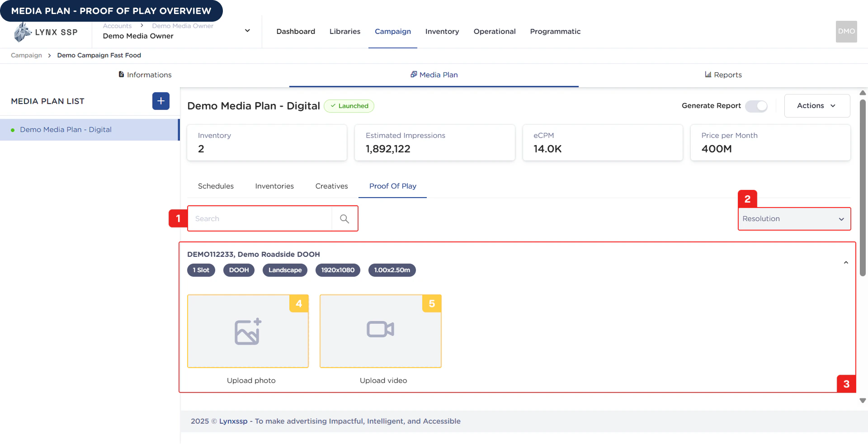The image size is (868, 444).
Task: Click the Media Plan tab icon
Action: pos(414,74)
